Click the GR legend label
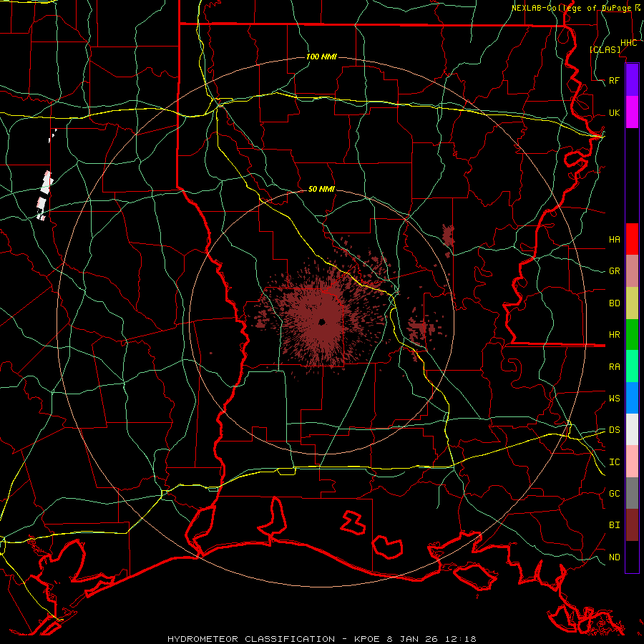This screenshot has height=644, width=644. tap(614, 271)
